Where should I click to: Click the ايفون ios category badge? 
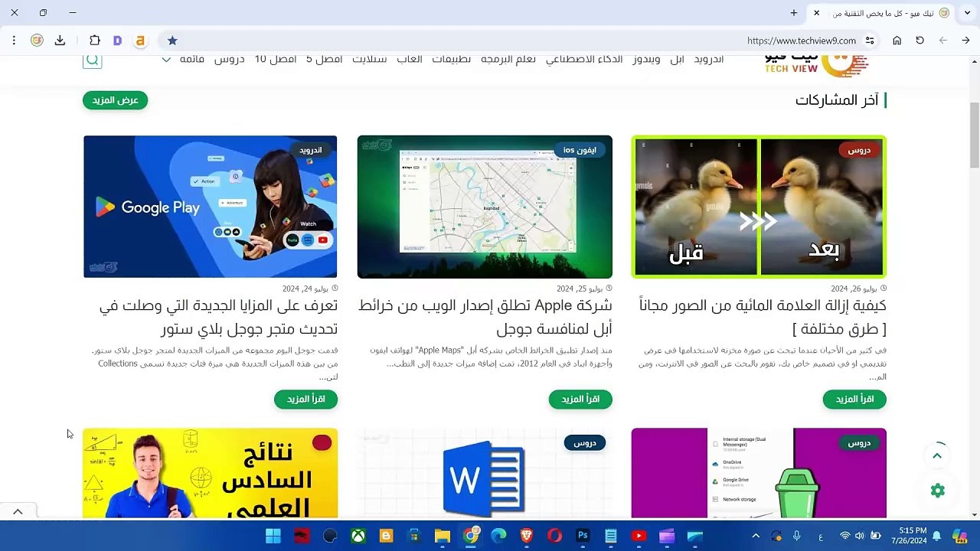coord(580,150)
